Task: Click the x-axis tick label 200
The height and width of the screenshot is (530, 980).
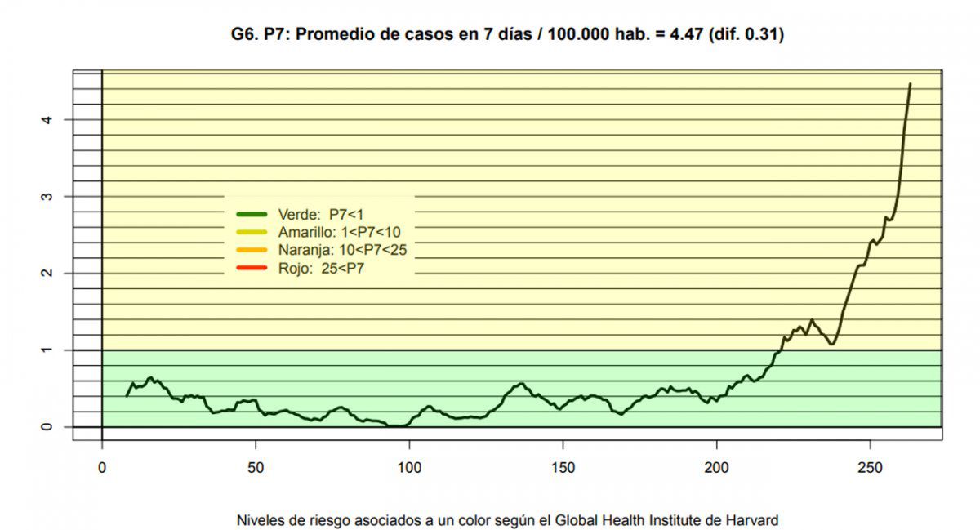Action: pos(716,468)
